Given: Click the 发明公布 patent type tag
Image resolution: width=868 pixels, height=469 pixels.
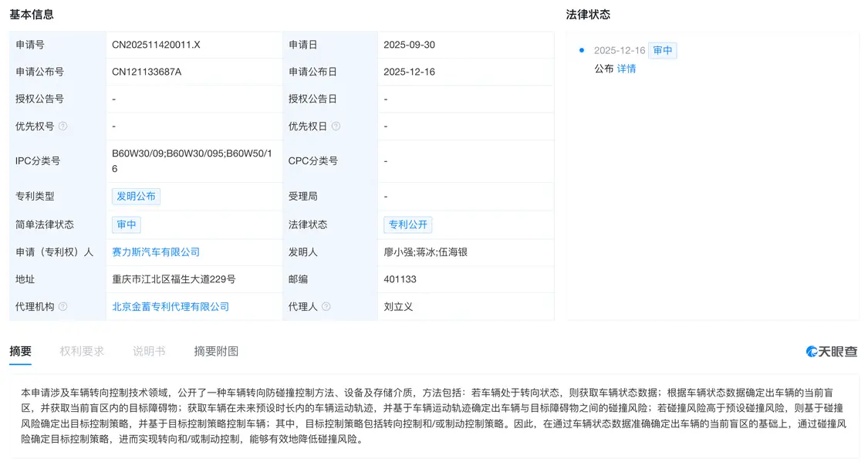Looking at the screenshot, I should click(x=136, y=197).
